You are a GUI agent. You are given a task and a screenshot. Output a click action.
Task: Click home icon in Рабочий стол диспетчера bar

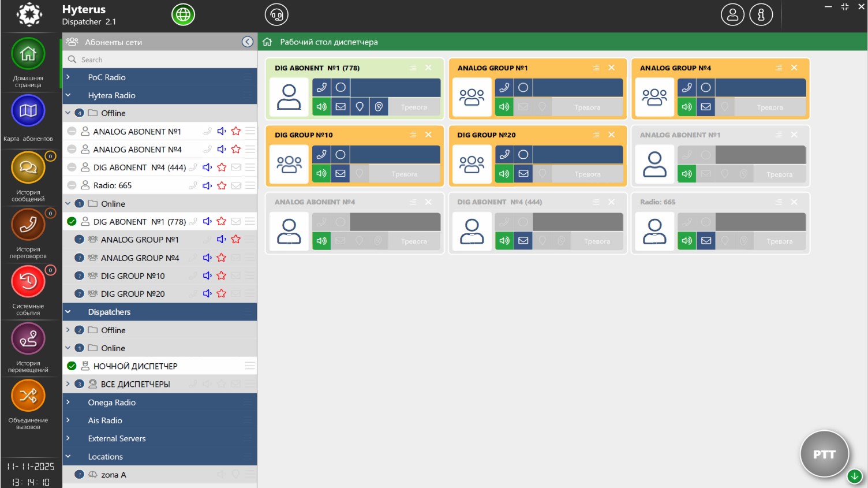tap(267, 42)
